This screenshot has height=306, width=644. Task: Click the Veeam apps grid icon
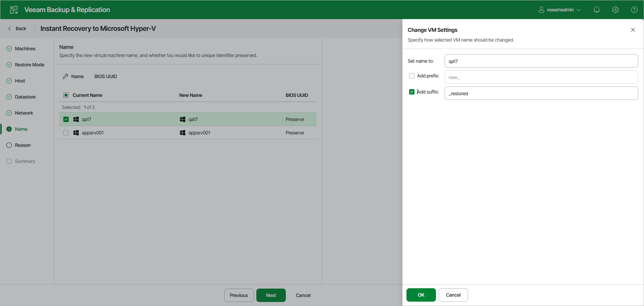tap(13, 9)
